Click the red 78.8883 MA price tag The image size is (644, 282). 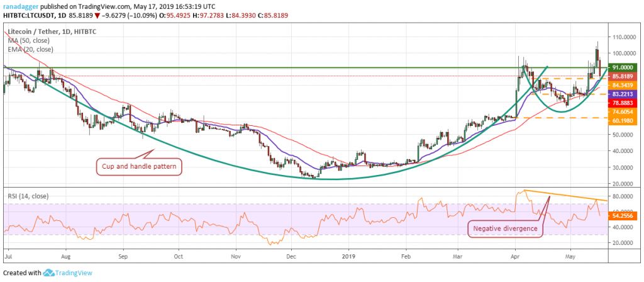pos(621,103)
